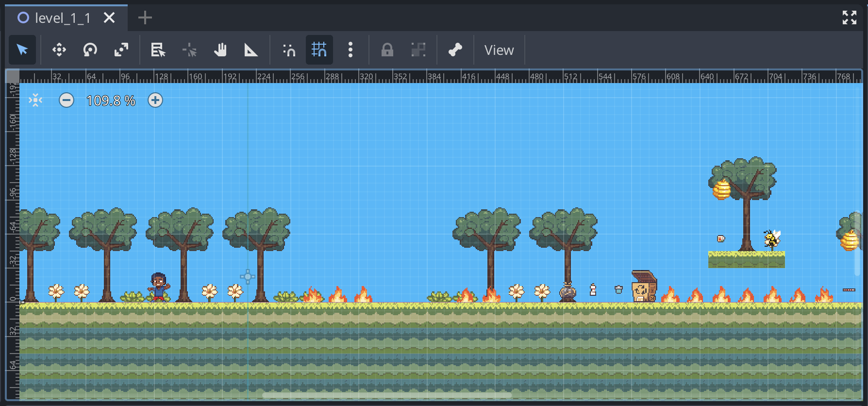
Task: Open skeleton options bone menu
Action: 455,50
